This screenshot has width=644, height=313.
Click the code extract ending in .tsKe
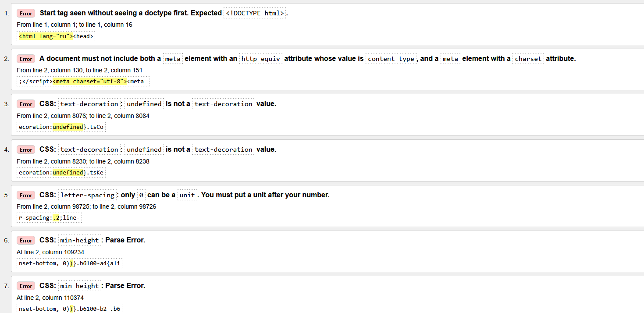click(61, 173)
